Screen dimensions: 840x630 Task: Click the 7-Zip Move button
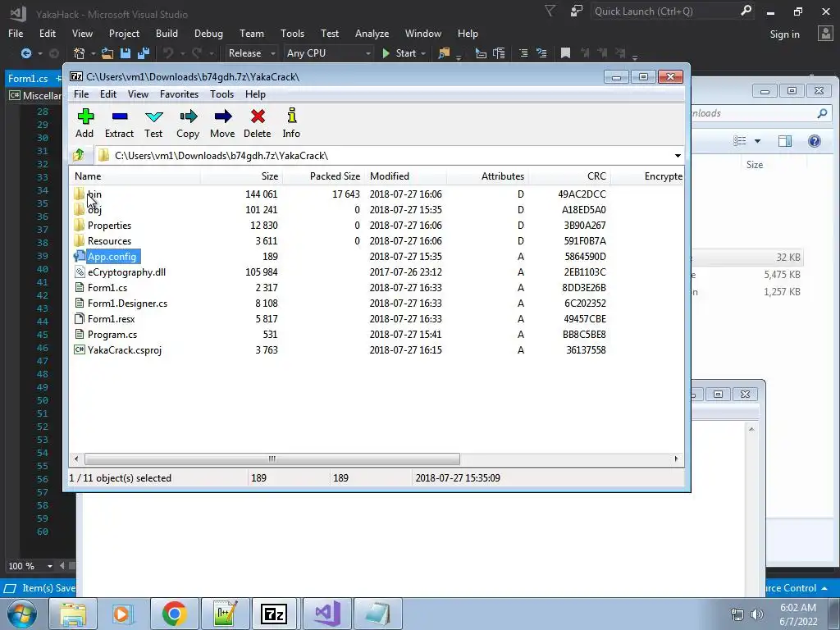222,123
